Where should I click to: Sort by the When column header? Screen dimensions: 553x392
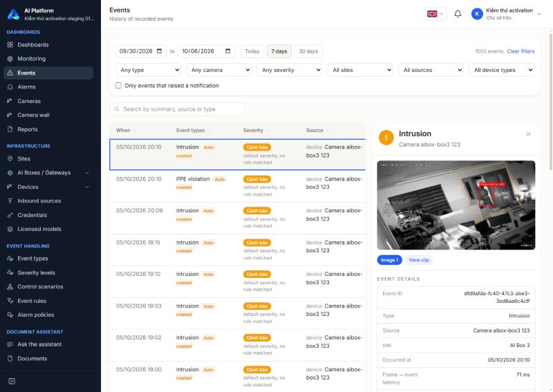[123, 130]
